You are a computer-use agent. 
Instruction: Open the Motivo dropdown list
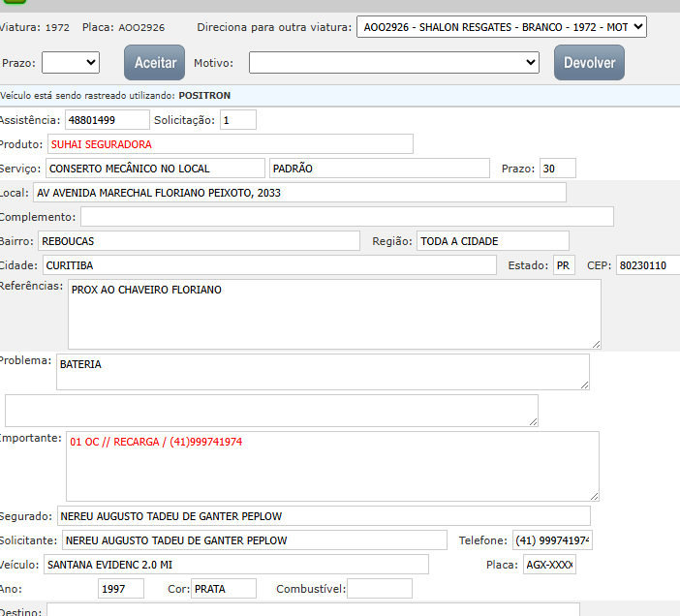coord(393,63)
